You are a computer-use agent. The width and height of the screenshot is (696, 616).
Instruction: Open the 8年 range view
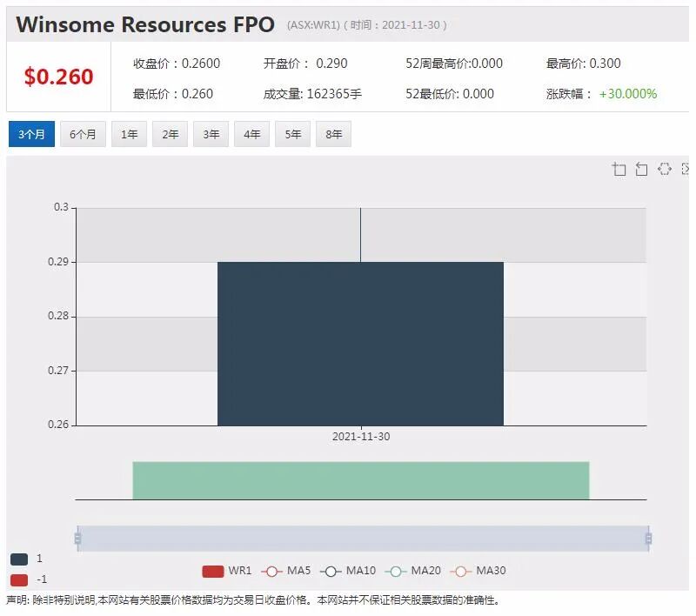(333, 134)
